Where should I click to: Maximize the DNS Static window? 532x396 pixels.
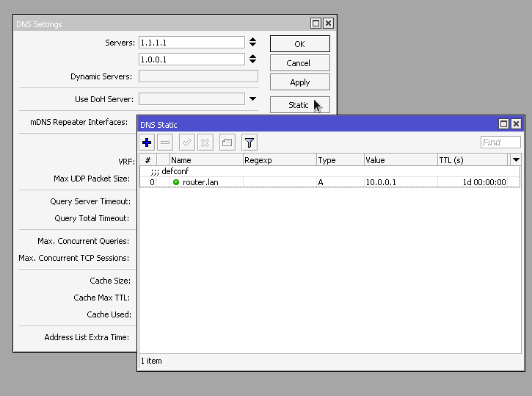504,124
